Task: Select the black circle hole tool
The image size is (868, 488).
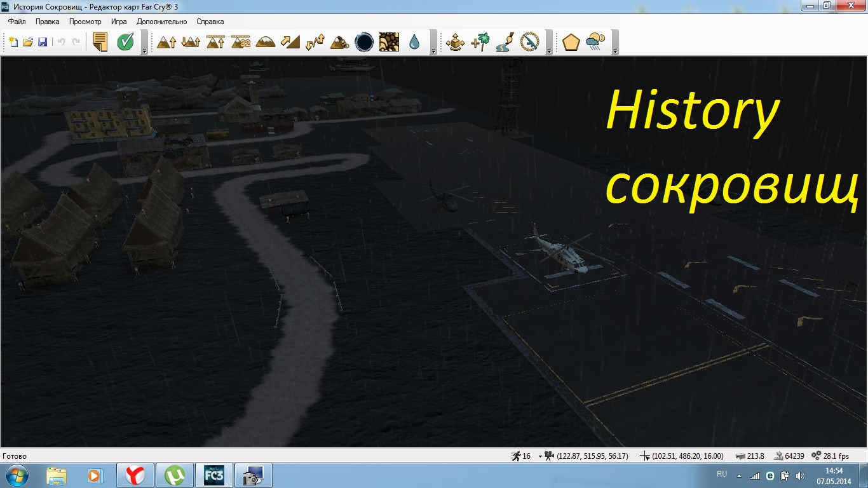Action: 365,42
